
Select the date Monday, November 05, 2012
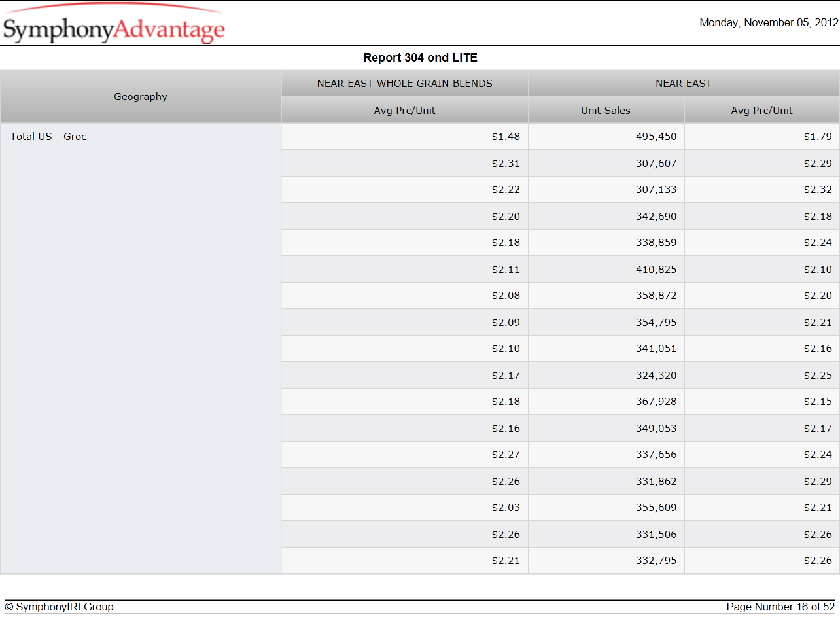click(x=769, y=22)
